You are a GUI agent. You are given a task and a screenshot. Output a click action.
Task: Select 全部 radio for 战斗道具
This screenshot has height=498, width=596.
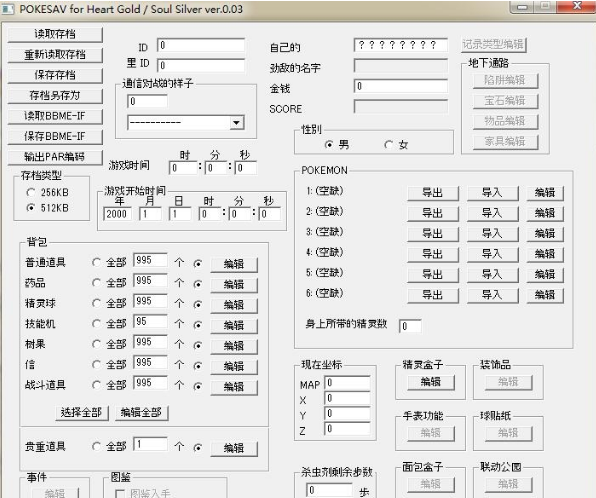click(x=97, y=385)
